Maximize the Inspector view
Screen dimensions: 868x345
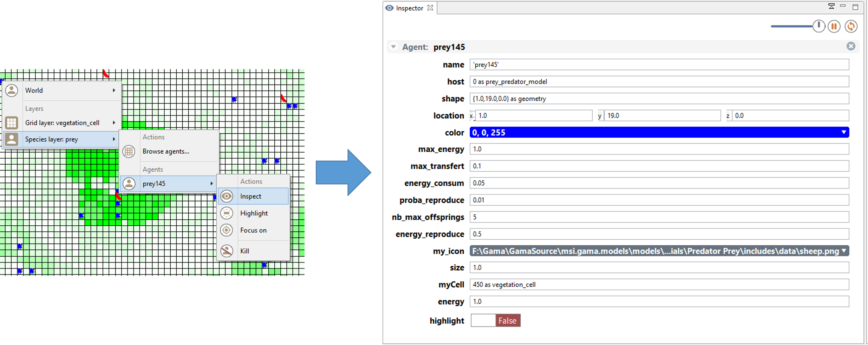coord(855,7)
